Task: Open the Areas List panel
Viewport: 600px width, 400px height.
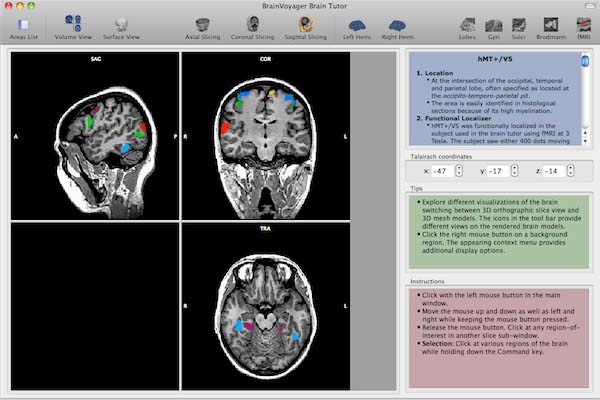Action: [x=23, y=25]
